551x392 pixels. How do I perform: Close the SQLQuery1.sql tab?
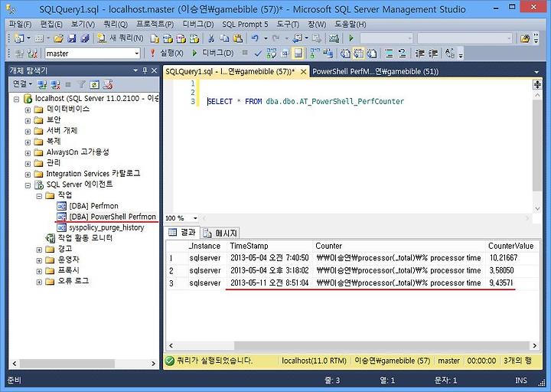coord(303,72)
